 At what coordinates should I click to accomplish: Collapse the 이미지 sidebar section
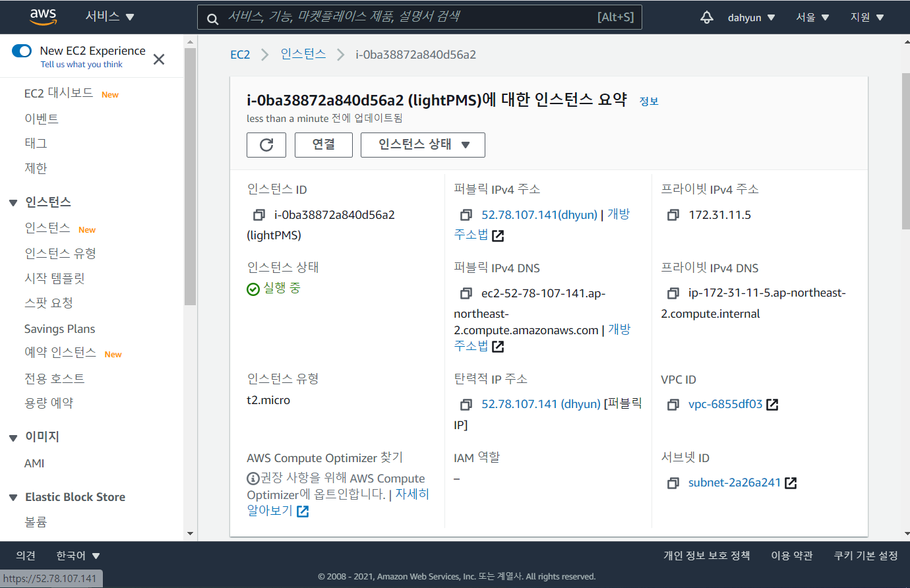point(13,438)
